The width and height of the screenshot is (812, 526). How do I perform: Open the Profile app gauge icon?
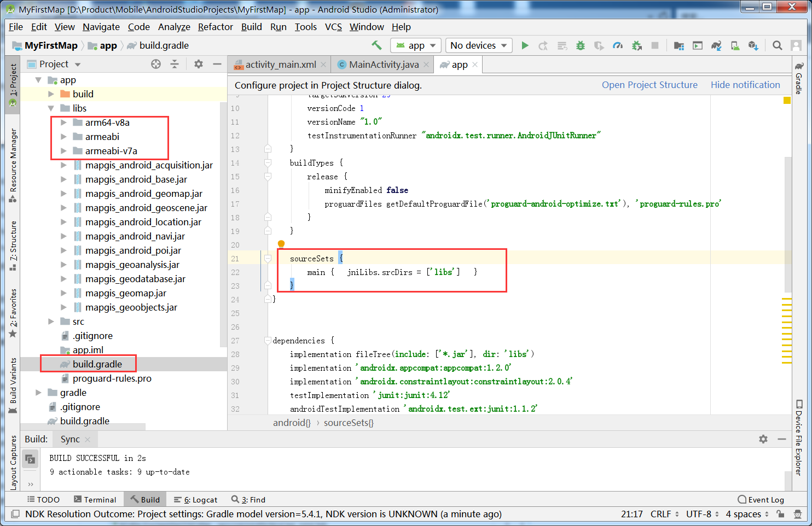[x=618, y=45]
